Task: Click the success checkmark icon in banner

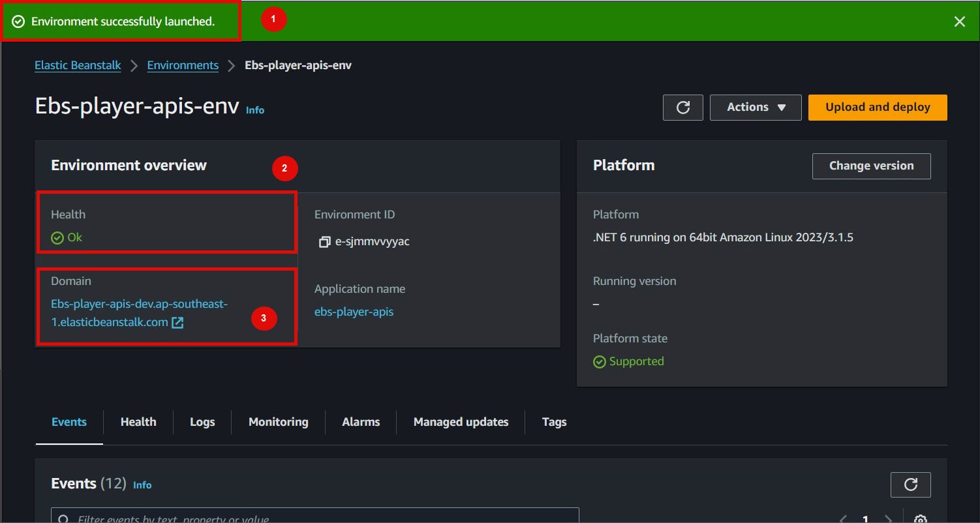Action: tap(18, 22)
